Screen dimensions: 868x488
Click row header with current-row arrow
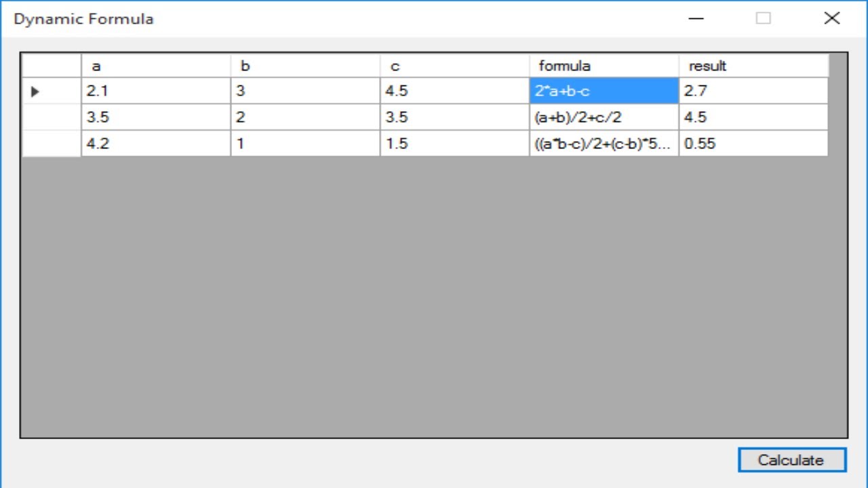52,91
